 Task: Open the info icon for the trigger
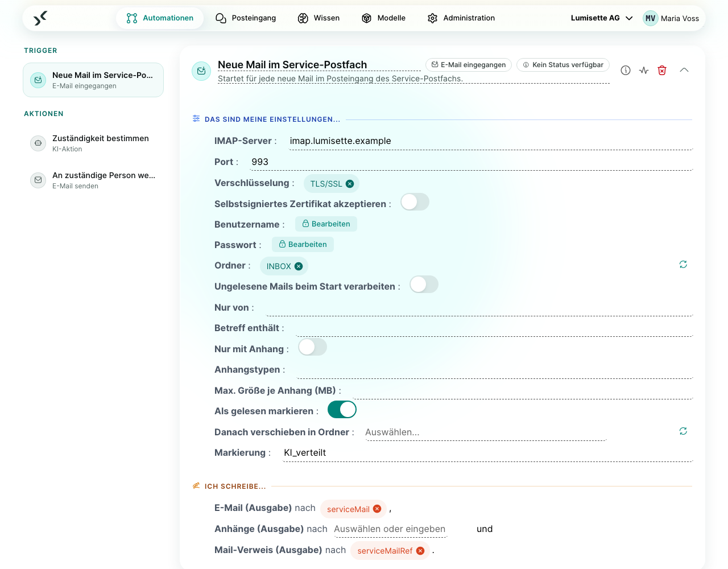pyautogui.click(x=626, y=70)
